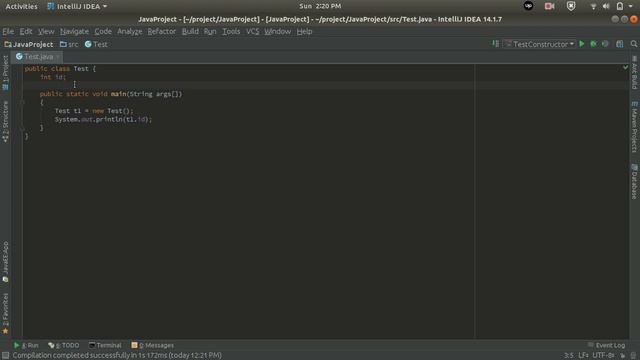Click the compilation completed status message
640x360 pixels.
point(117,356)
